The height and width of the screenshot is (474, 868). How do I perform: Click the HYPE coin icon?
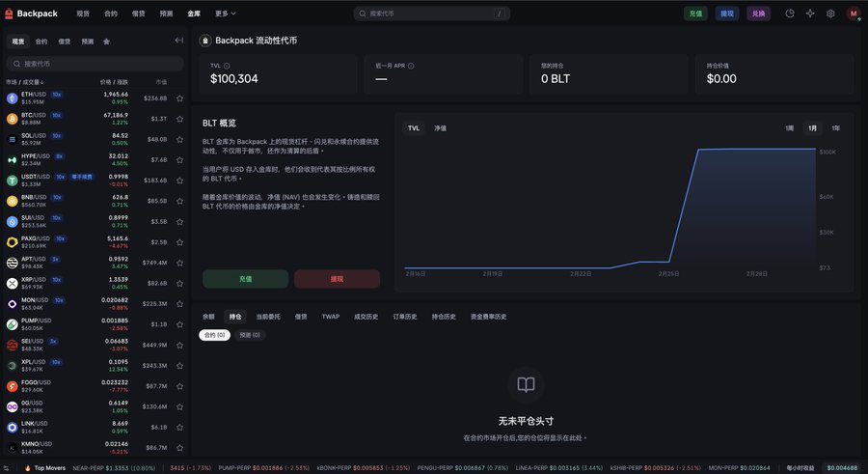click(13, 159)
